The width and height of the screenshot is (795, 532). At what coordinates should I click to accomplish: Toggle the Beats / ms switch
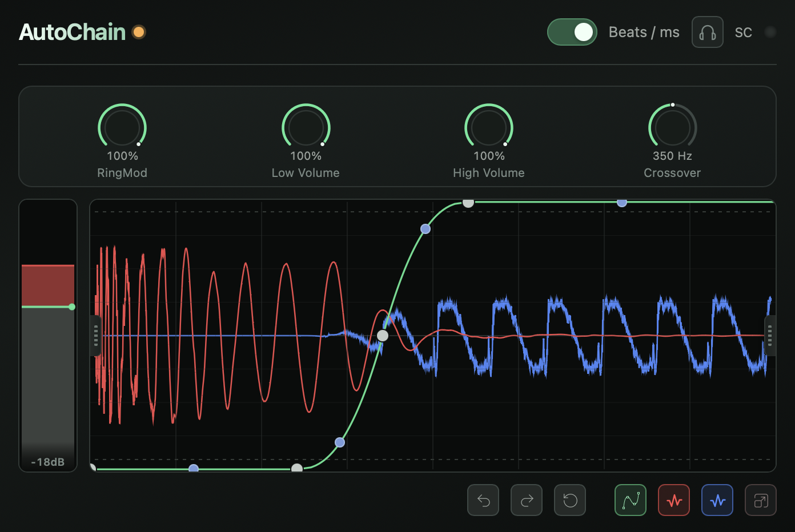pyautogui.click(x=572, y=32)
